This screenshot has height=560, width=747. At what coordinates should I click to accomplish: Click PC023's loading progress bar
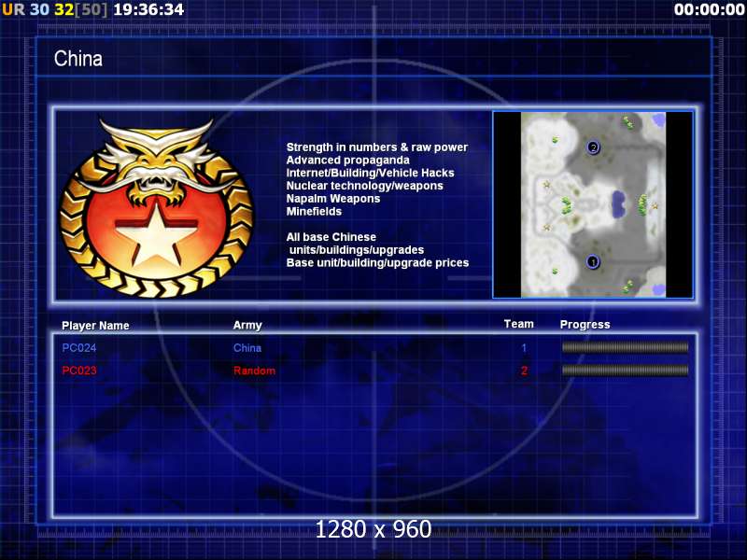pos(625,370)
